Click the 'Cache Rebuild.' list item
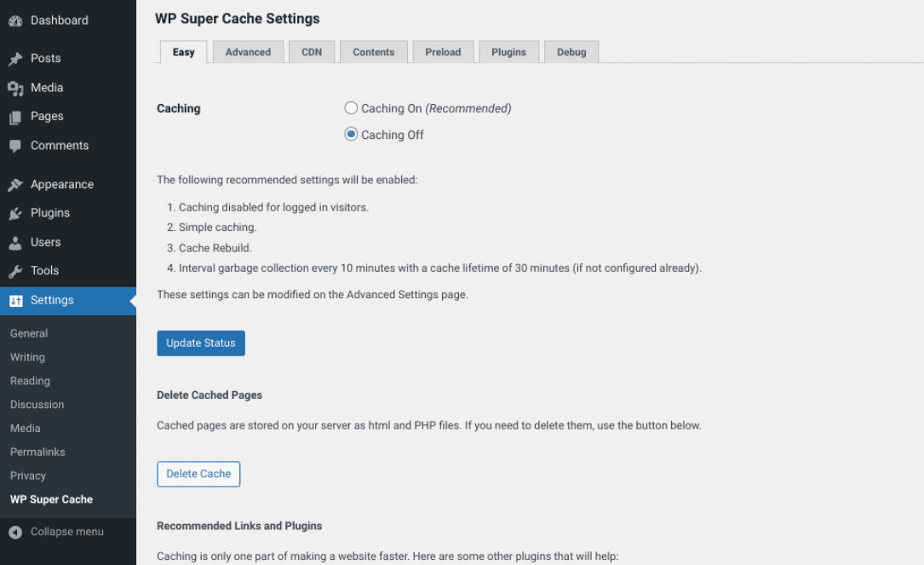Screen dimensions: 924x565 215,248
